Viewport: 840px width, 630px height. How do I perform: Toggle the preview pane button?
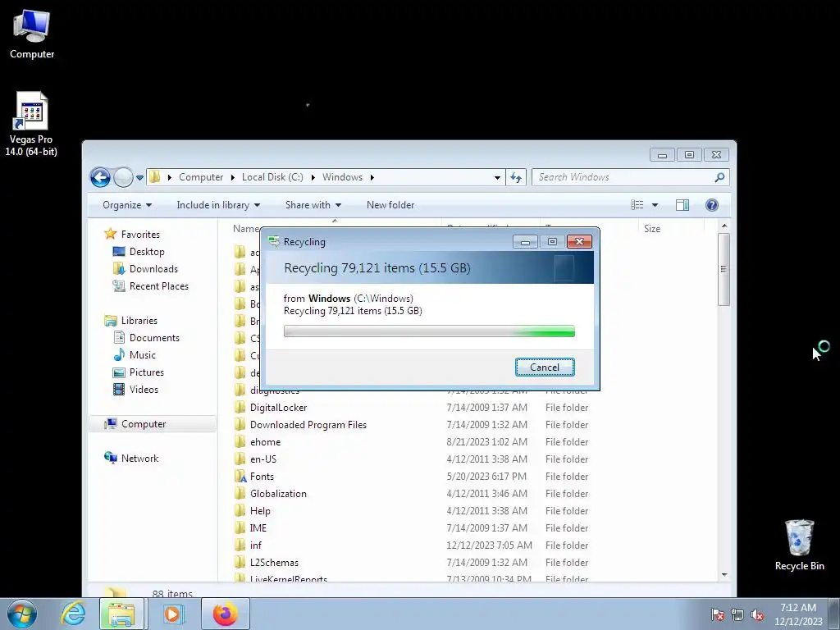[x=682, y=205]
